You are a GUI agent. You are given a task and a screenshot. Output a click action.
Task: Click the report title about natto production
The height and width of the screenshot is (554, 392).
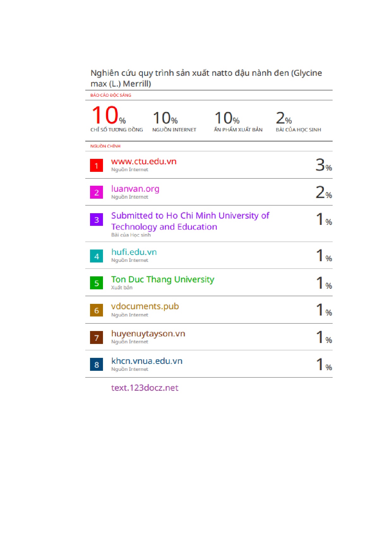[x=206, y=78]
